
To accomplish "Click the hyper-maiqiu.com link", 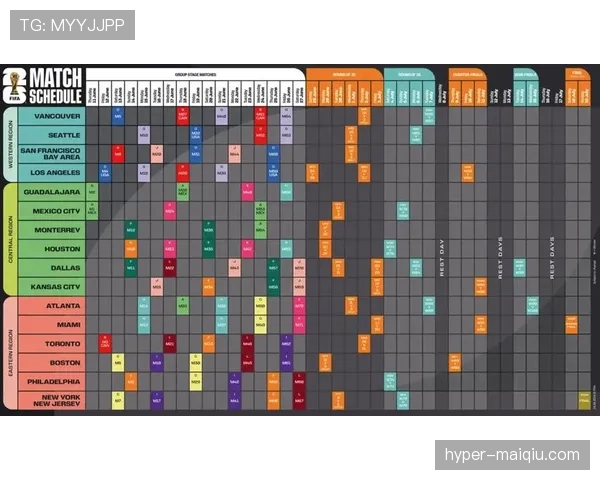I will [512, 455].
